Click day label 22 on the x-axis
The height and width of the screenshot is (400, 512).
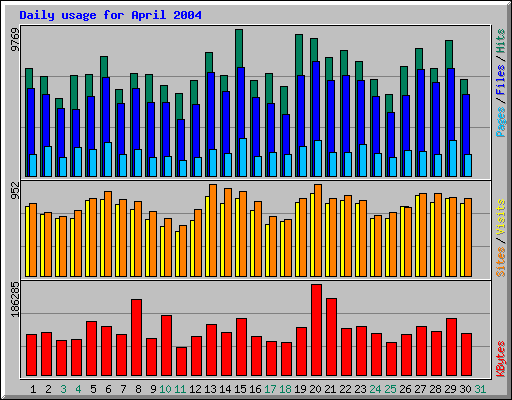[x=345, y=389]
